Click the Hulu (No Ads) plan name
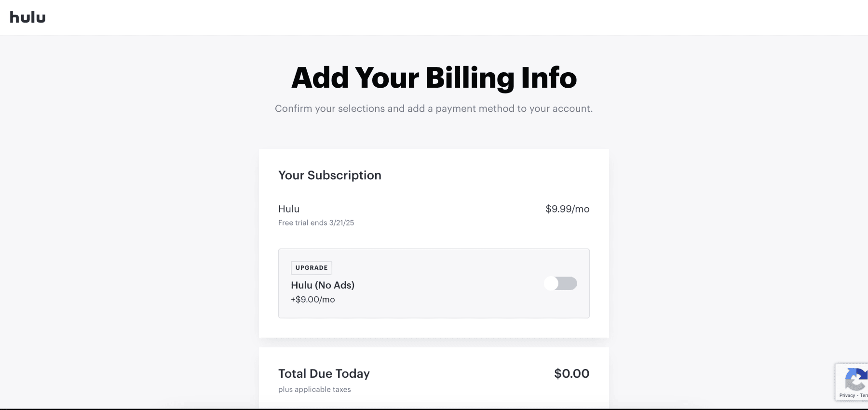868x410 pixels. pyautogui.click(x=323, y=285)
